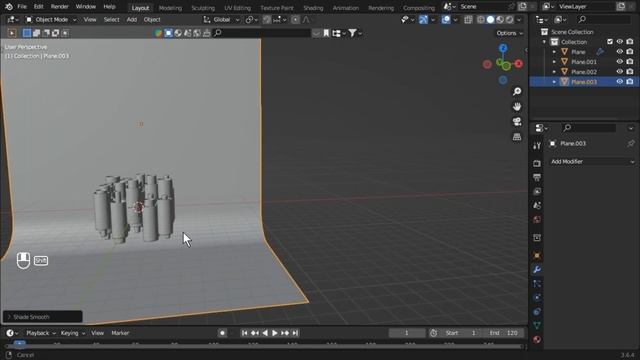The image size is (640, 360).
Task: Play the animation in reverse
Action: point(265,333)
